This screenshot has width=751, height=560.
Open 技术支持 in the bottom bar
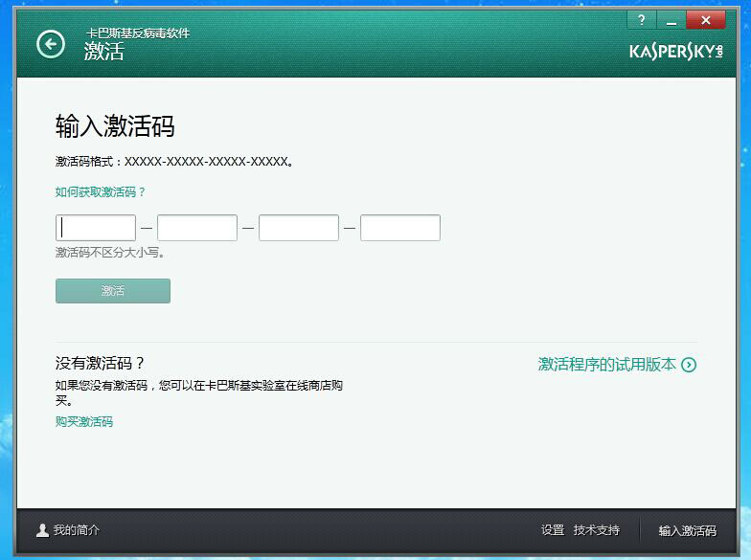[597, 530]
